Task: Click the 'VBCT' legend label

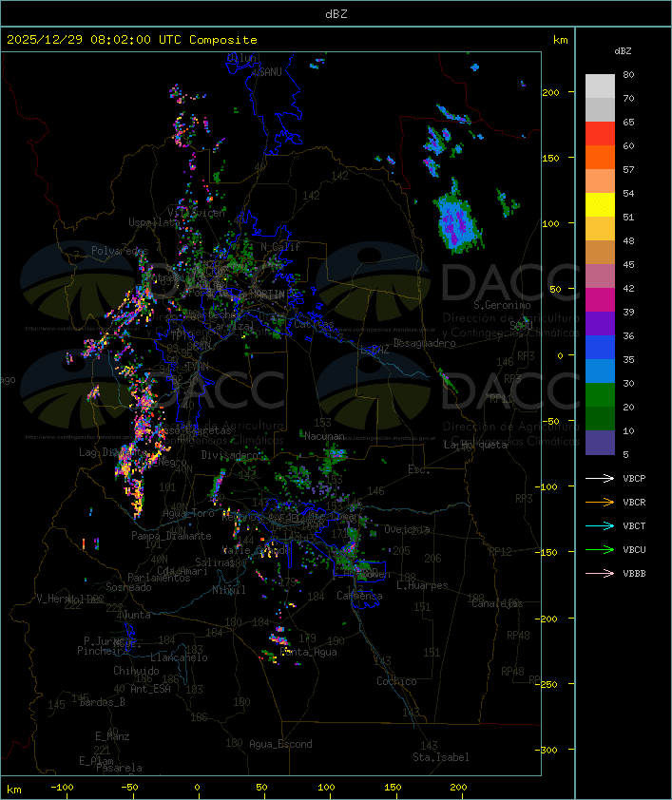Action: (634, 526)
